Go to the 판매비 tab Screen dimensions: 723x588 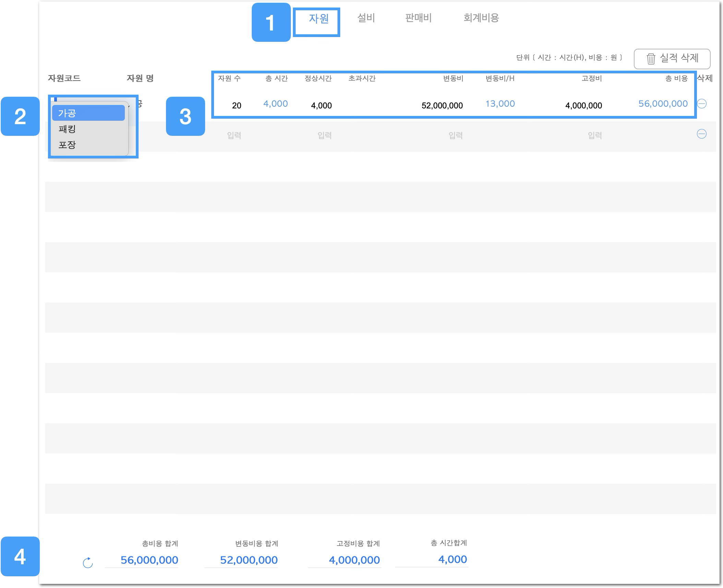tap(418, 18)
